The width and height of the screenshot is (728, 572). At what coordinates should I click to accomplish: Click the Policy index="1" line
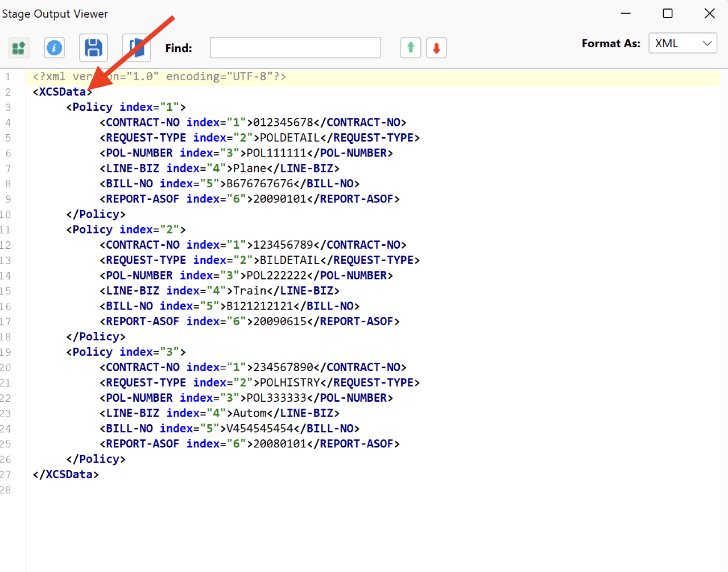[x=126, y=107]
